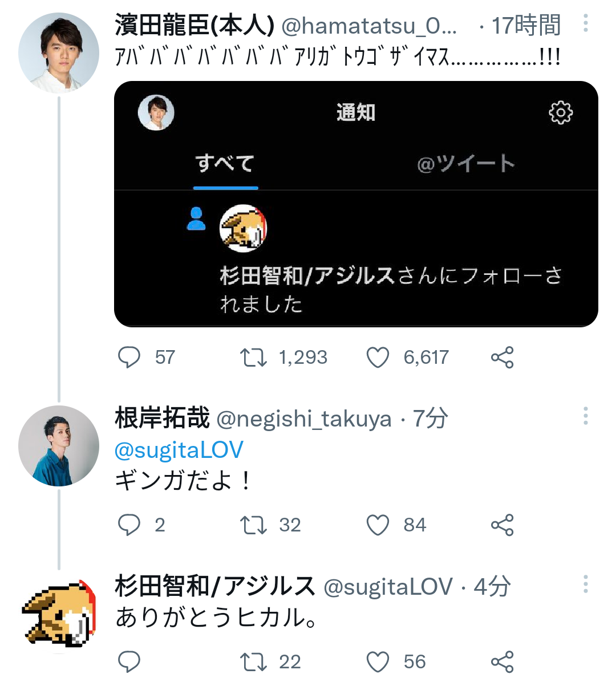
Task: Open 濱田龍臣's profile avatar
Action: [59, 53]
